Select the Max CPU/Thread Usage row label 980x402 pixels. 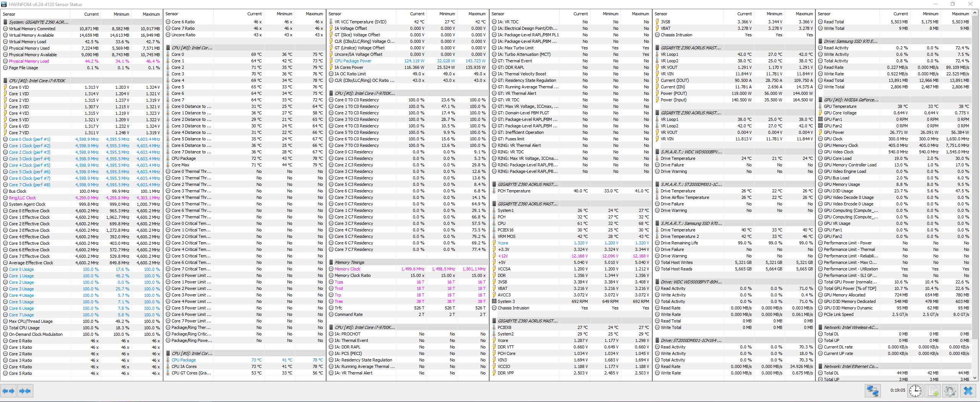31,321
